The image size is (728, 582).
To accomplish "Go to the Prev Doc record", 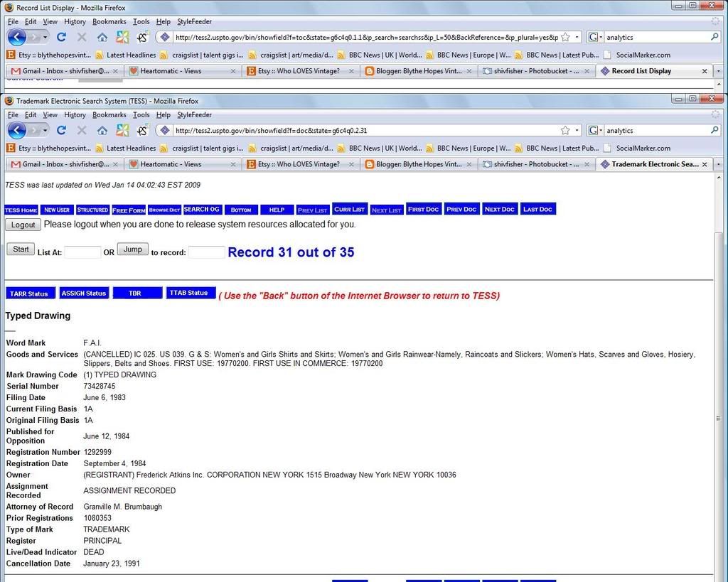I will [461, 210].
